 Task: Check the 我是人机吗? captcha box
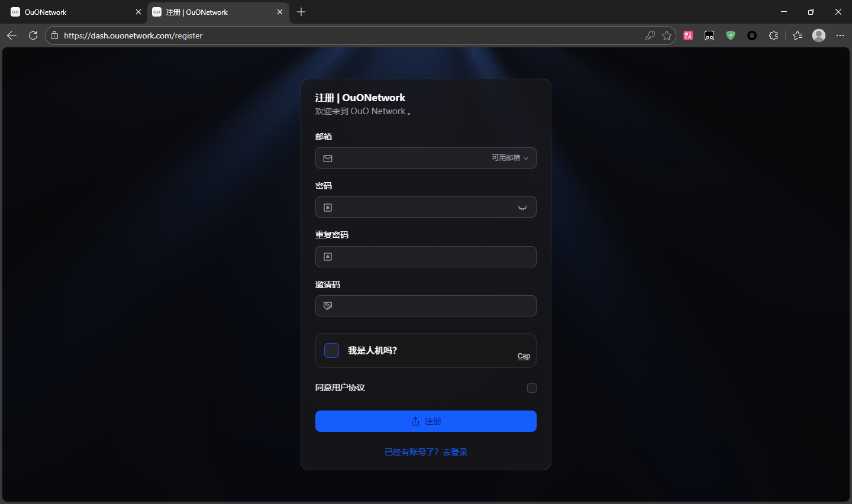point(332,350)
